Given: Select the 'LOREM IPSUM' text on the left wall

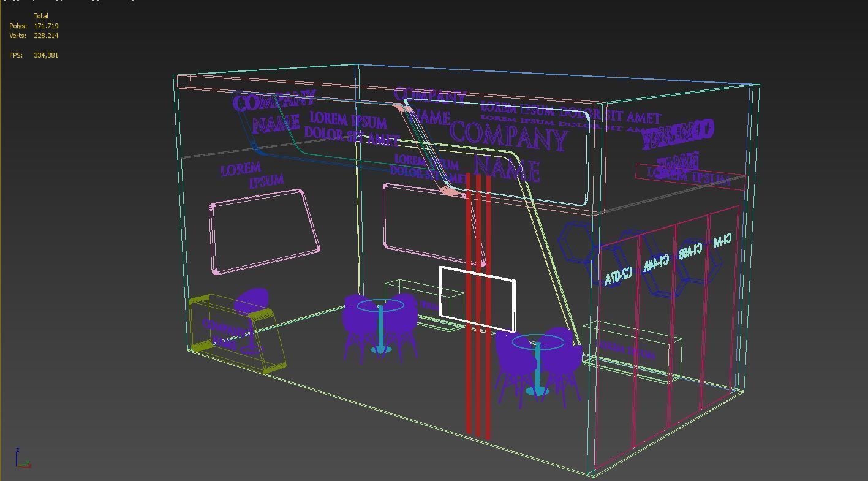Looking at the screenshot, I should click(252, 174).
